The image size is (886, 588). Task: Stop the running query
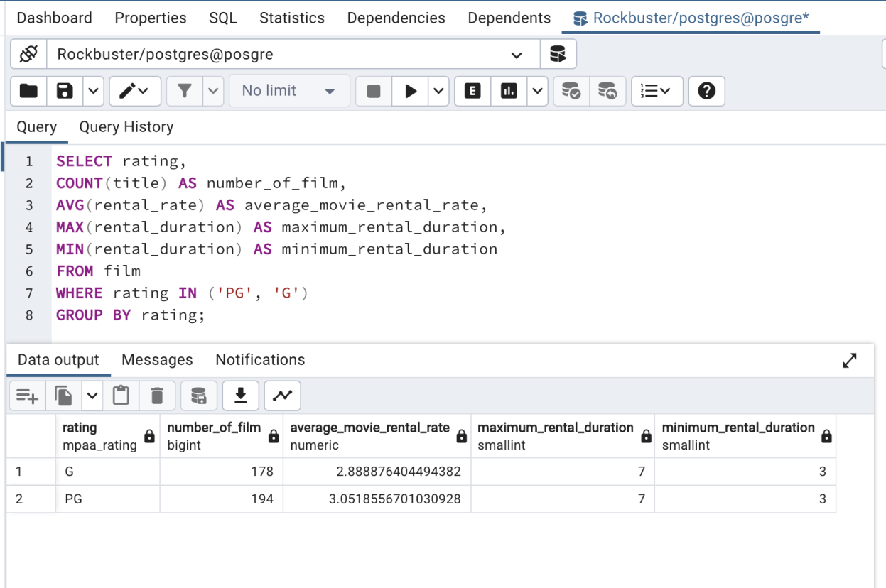click(x=373, y=91)
